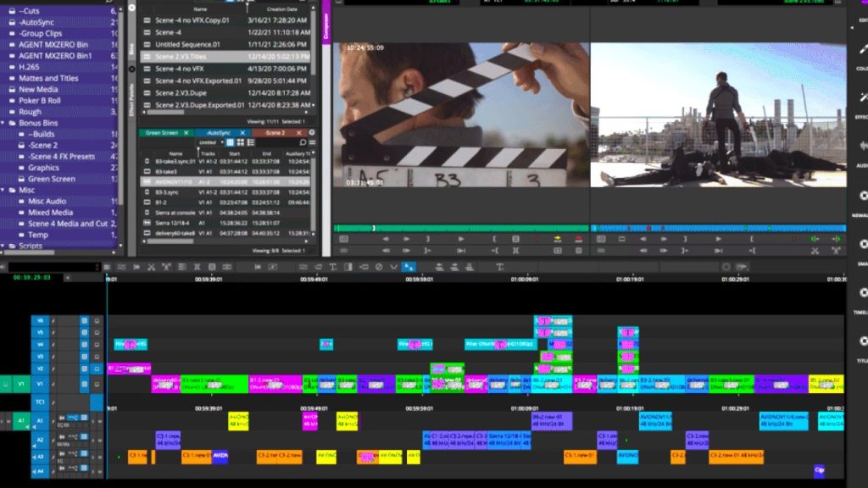Image resolution: width=868 pixels, height=488 pixels.
Task: Toggle the A1 audio track selector
Action: (40, 420)
